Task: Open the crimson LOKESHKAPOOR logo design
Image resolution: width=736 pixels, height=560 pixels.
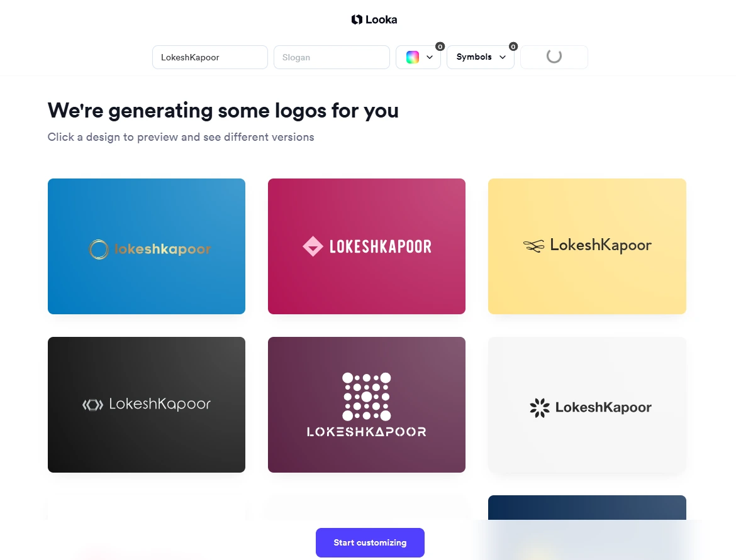Action: tap(367, 246)
